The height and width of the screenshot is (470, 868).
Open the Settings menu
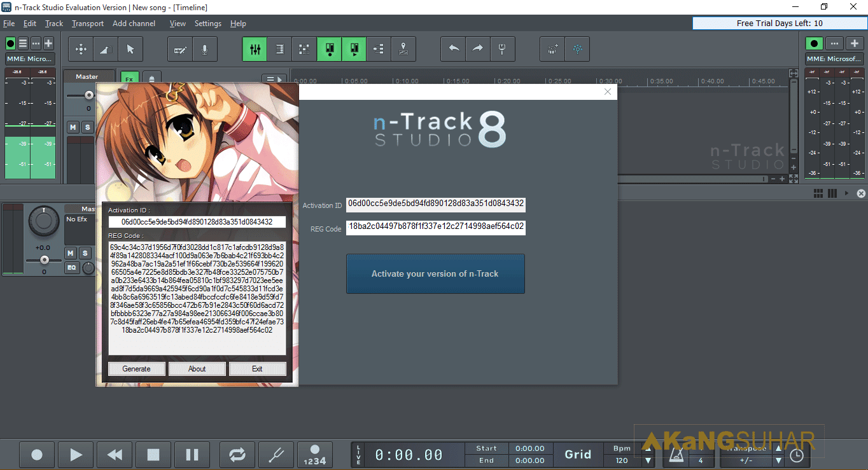[x=208, y=24]
